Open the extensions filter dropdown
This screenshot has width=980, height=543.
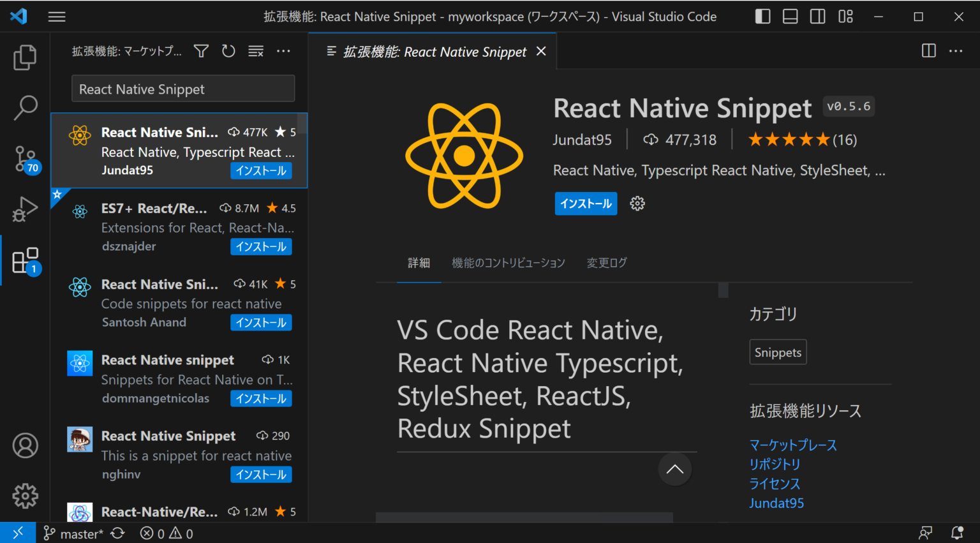coord(200,50)
